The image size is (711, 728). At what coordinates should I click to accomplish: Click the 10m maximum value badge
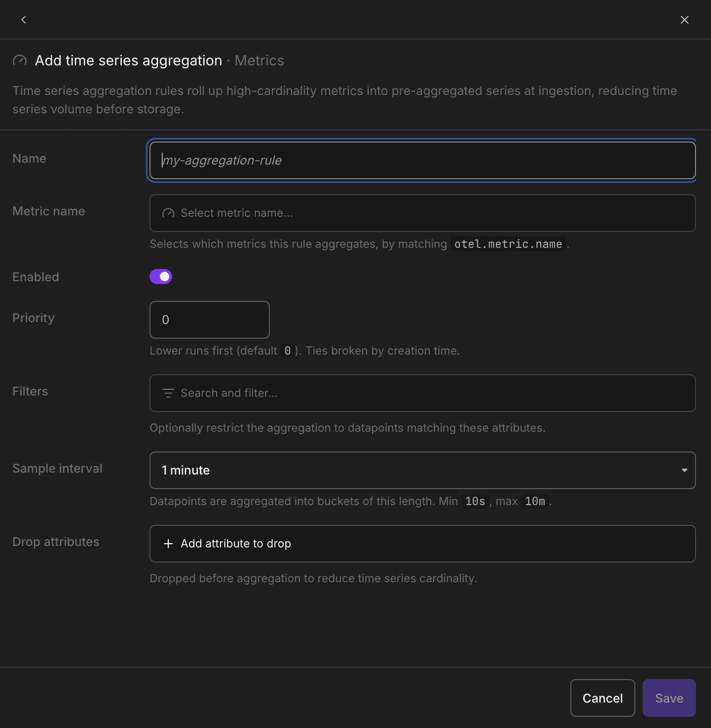click(535, 501)
